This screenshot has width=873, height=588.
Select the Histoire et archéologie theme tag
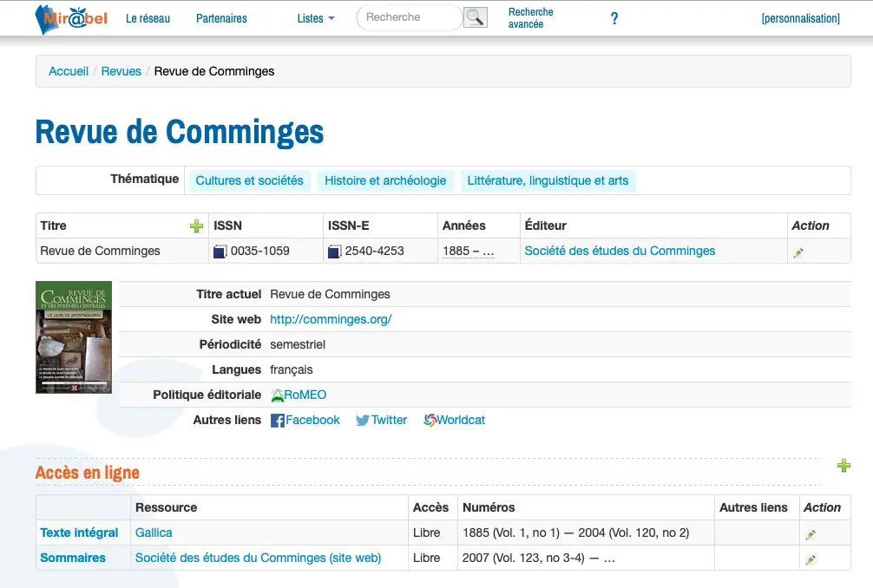coord(385,180)
